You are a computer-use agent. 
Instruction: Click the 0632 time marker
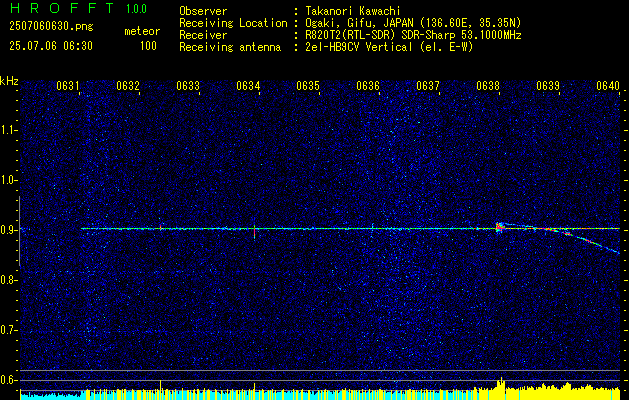point(128,85)
